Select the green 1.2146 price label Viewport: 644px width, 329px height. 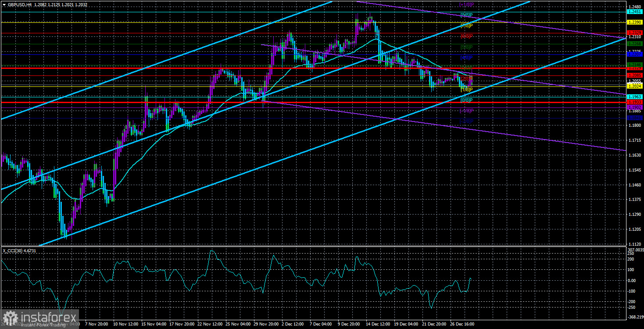click(635, 64)
